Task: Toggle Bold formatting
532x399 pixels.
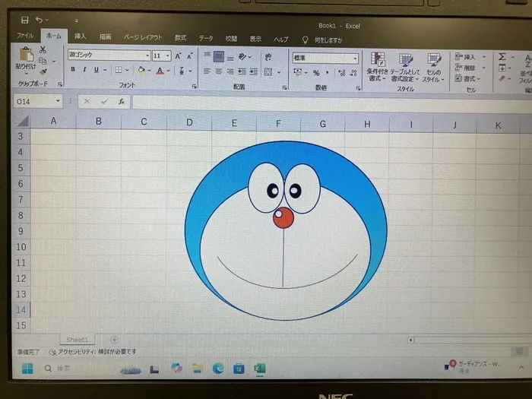Action: [x=73, y=70]
